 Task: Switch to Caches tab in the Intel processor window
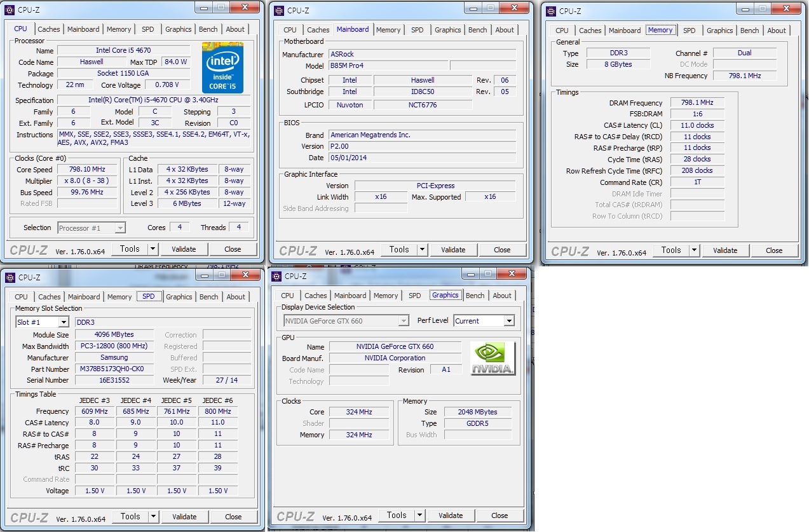point(48,29)
